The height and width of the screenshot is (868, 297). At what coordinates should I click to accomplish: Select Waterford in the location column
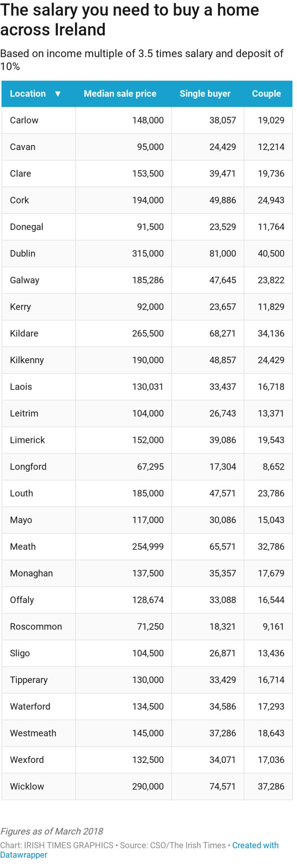30,707
